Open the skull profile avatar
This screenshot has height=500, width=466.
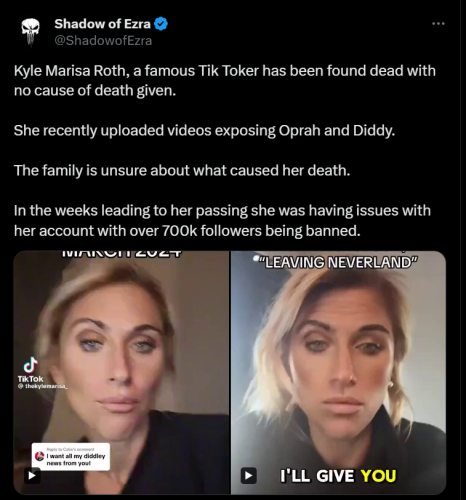pos(30,32)
